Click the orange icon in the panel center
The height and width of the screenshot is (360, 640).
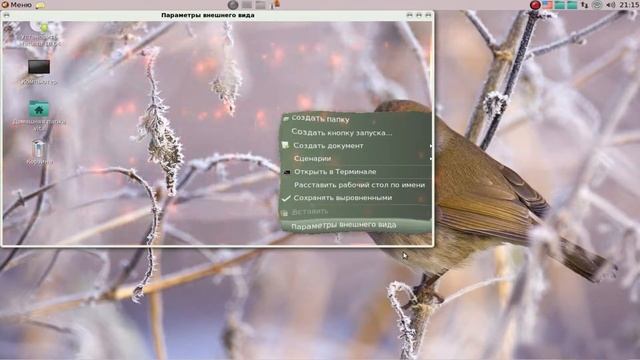pos(276,5)
